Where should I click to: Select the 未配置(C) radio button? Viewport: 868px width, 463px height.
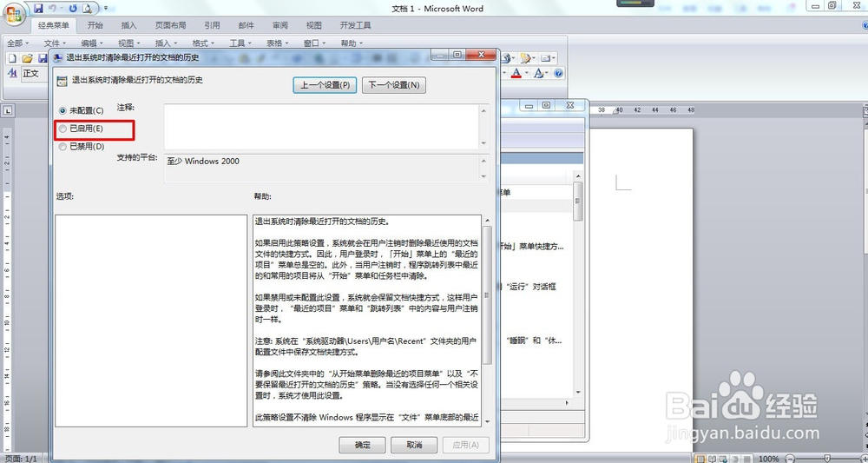pyautogui.click(x=62, y=111)
